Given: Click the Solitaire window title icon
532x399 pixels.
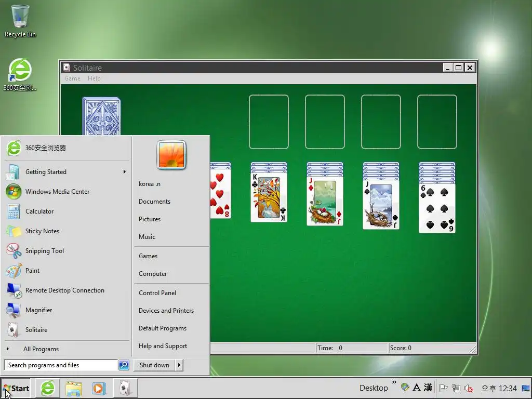Looking at the screenshot, I should (x=66, y=68).
